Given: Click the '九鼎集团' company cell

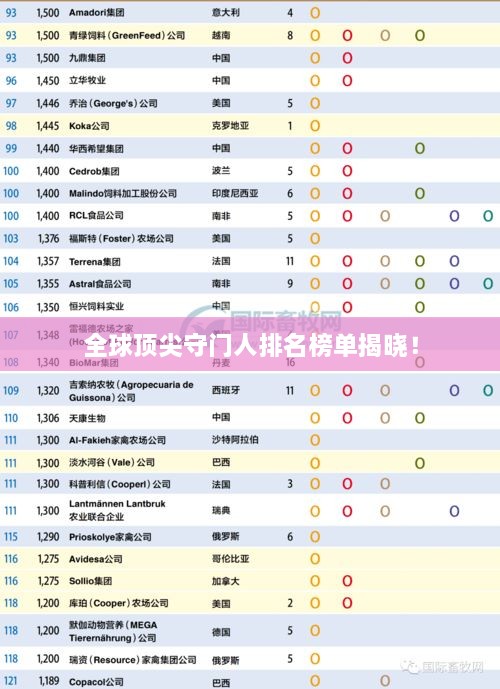Looking at the screenshot, I should coord(87,58).
